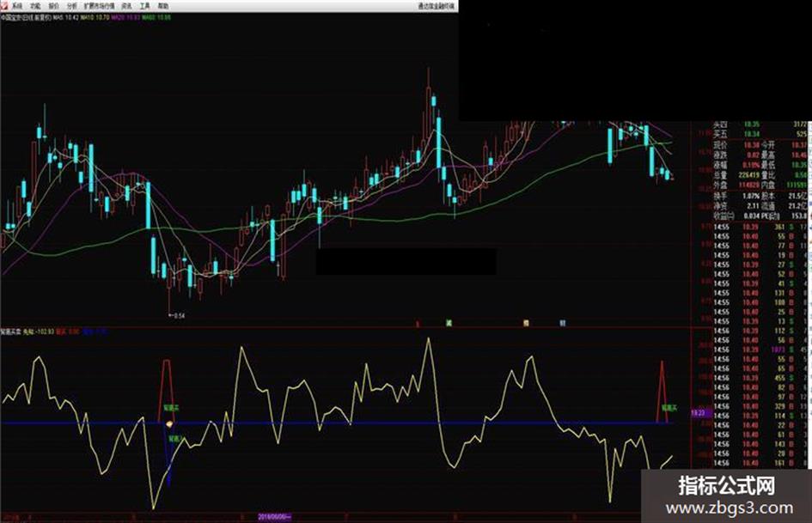Click the 最低 label in quote panel
This screenshot has width=812, height=523.
click(769, 165)
